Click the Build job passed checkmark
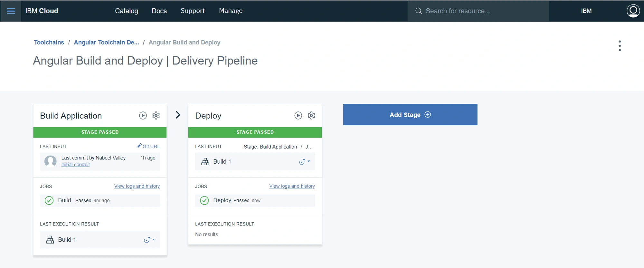 point(49,200)
